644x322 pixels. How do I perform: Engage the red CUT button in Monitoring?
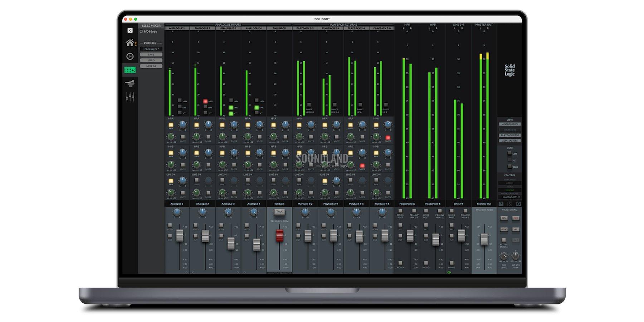[516, 218]
